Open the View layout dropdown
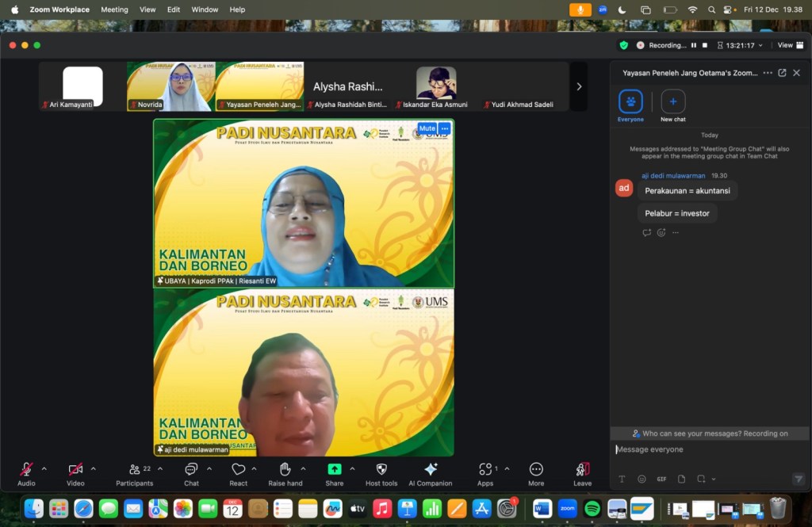 pyautogui.click(x=788, y=45)
